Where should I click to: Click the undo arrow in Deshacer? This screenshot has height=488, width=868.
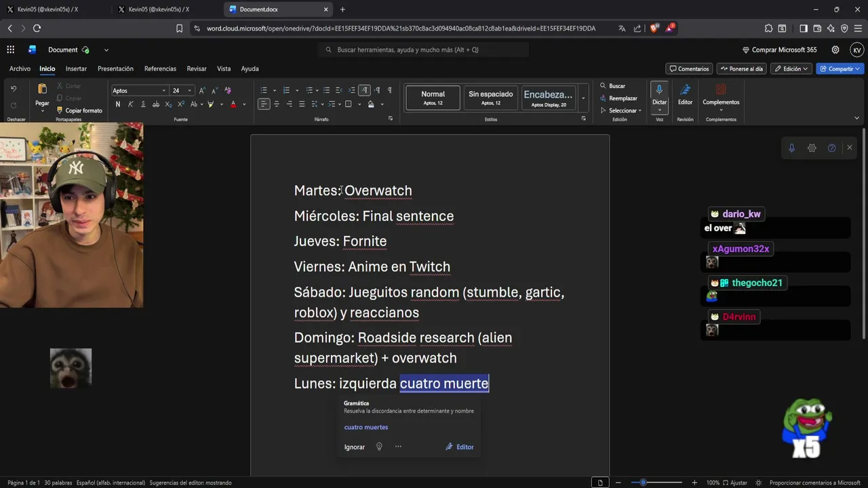click(x=14, y=89)
